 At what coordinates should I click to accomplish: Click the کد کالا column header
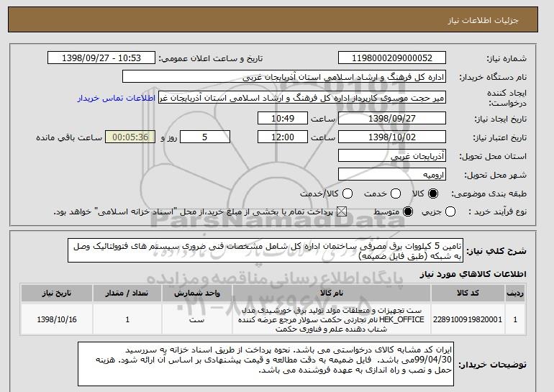pyautogui.click(x=468, y=293)
